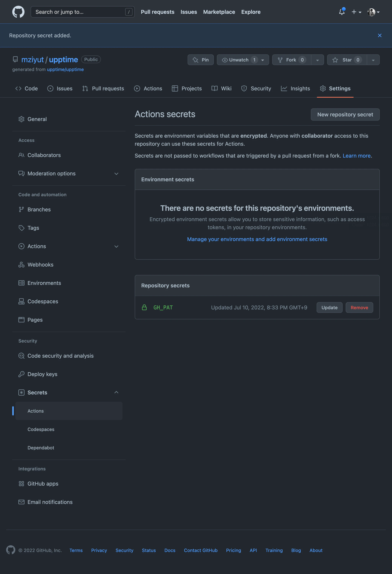Click the sidebar Actions play icon

[21, 246]
